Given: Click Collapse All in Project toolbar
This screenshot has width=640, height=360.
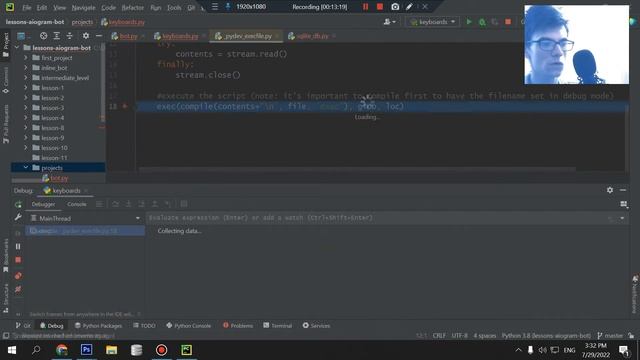Looking at the screenshot, I should point(69,36).
